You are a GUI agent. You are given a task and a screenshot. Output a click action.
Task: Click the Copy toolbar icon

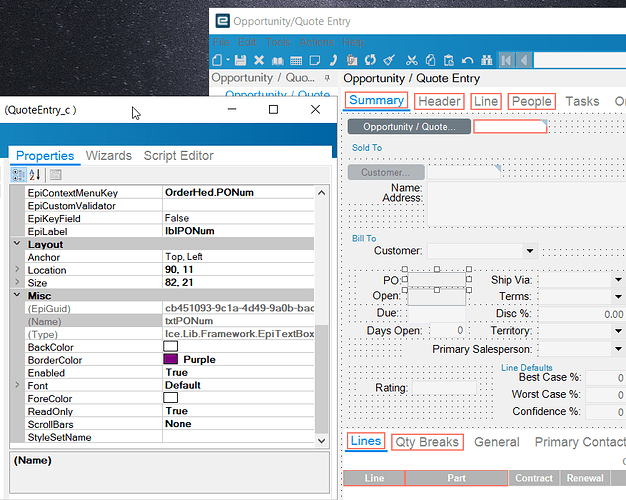tap(430, 61)
